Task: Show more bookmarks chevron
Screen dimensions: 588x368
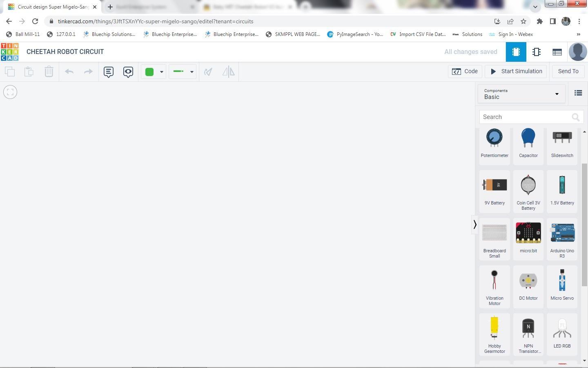Action: pos(578,34)
